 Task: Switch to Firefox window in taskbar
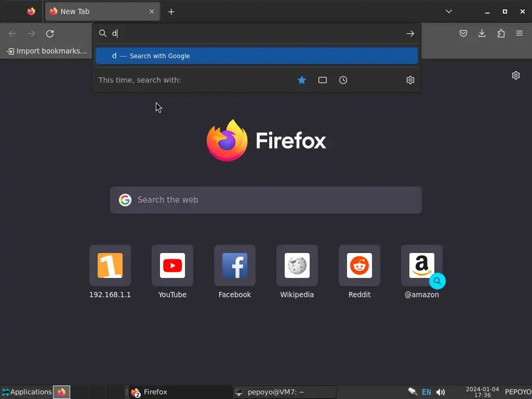(180, 392)
